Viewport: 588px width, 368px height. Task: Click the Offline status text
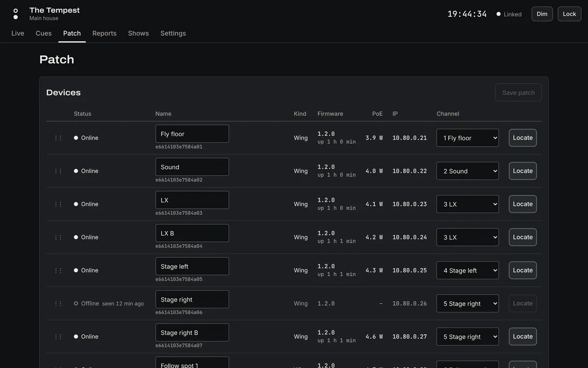(90, 304)
